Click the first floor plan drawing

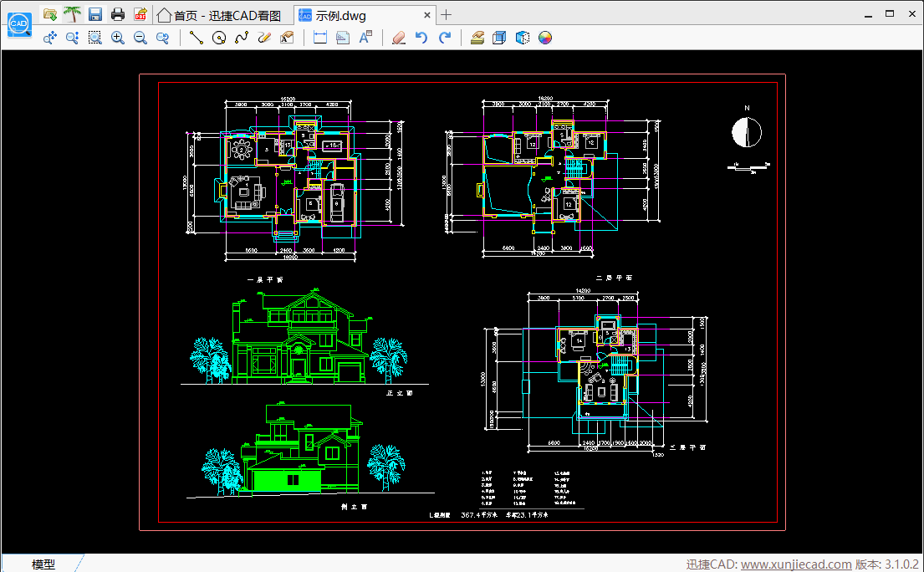[294, 180]
